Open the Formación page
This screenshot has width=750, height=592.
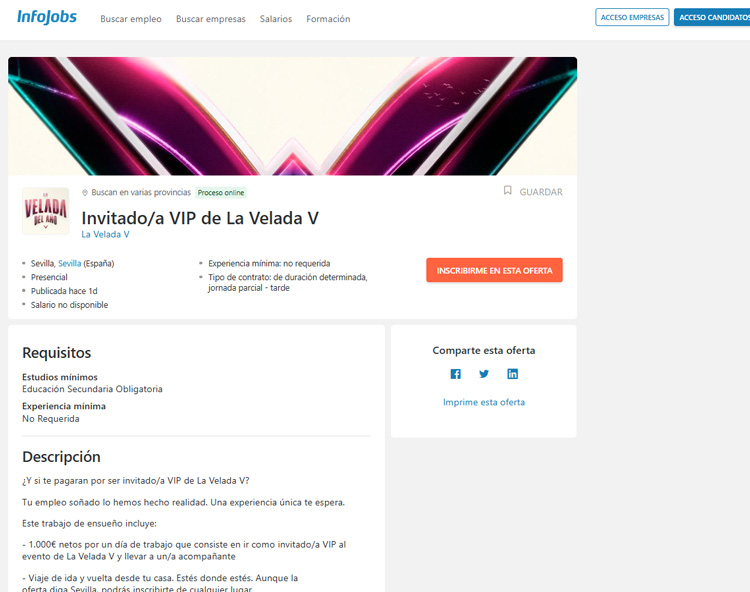[x=328, y=19]
